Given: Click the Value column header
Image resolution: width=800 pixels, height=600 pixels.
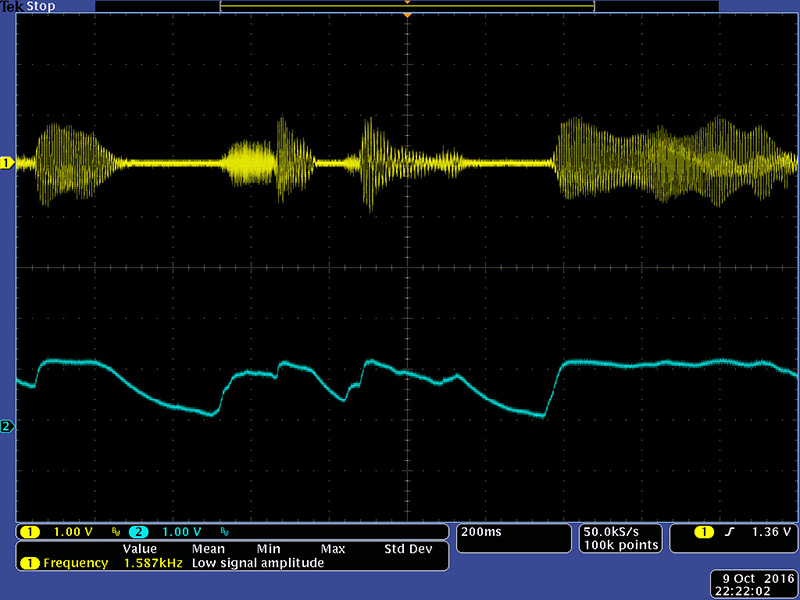Looking at the screenshot, I should 140,549.
